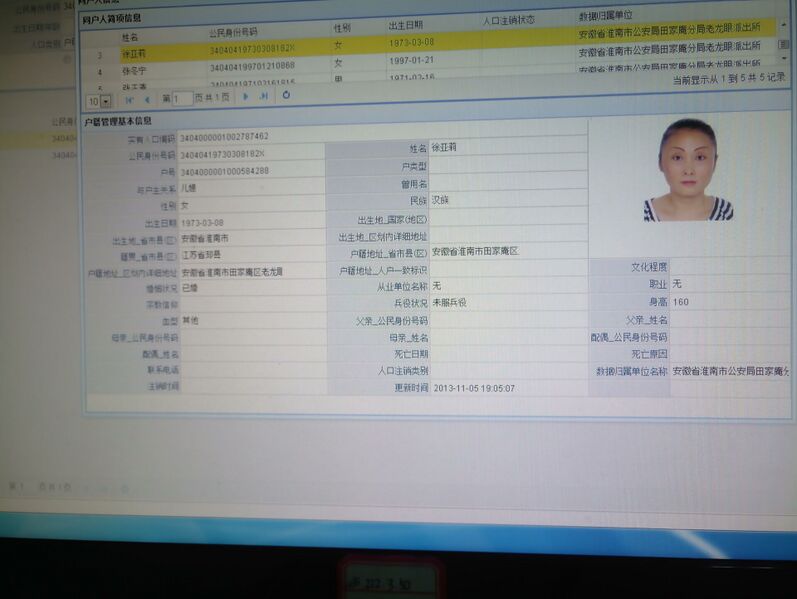Click the empty 户类型 field

coord(508,166)
